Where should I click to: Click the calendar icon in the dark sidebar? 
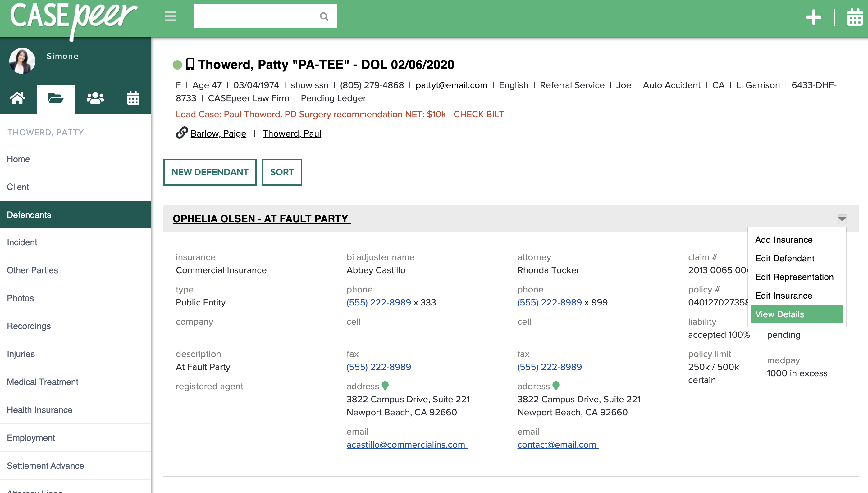133,98
